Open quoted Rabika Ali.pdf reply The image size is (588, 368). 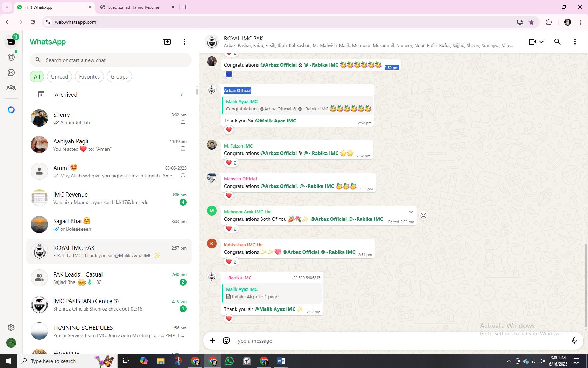(x=272, y=293)
